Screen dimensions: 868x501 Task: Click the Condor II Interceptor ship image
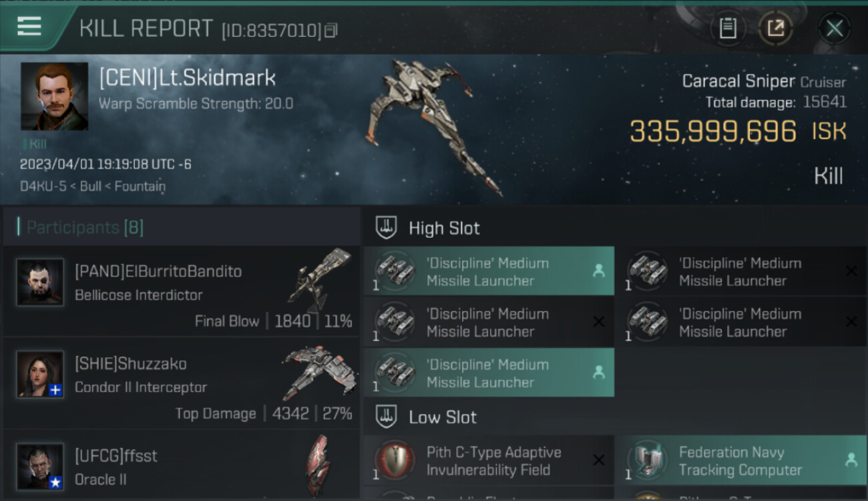coord(319,373)
